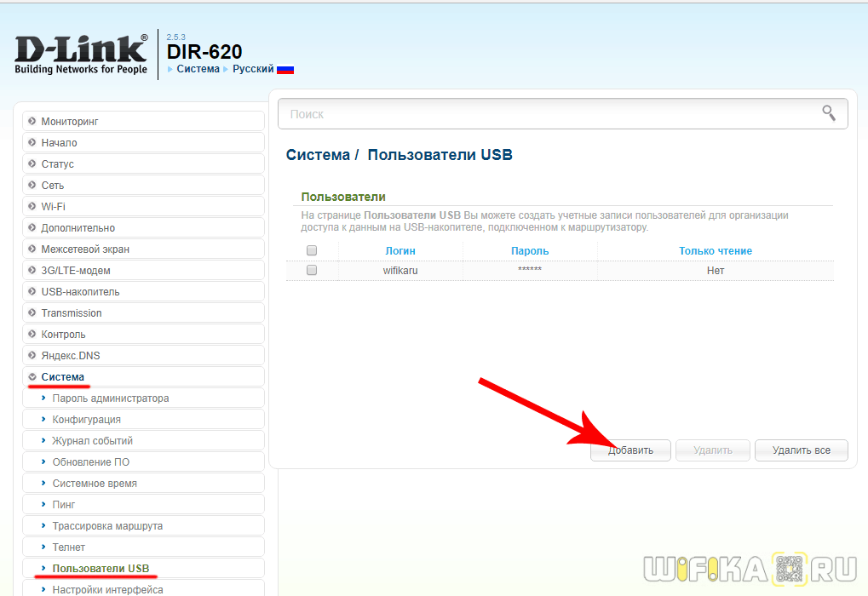Viewport: 868px width, 596px height.
Task: Open the Конфигурация page
Action: pyautogui.click(x=143, y=420)
